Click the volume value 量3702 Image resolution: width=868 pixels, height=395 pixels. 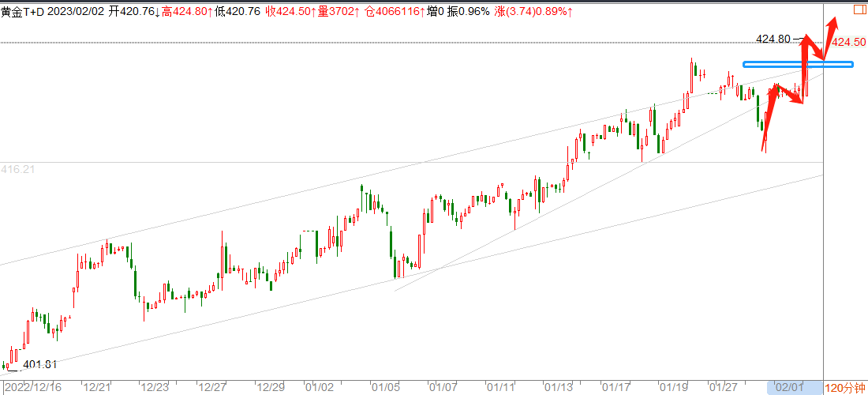(338, 12)
